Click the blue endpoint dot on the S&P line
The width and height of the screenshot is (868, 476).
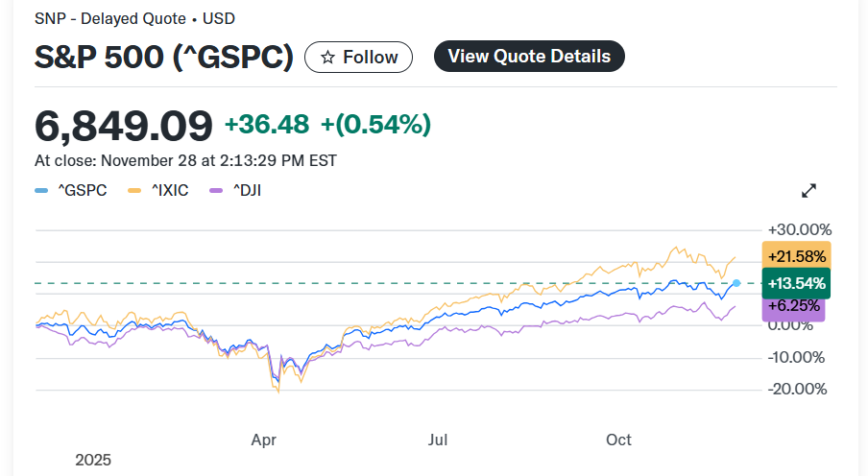tap(736, 283)
